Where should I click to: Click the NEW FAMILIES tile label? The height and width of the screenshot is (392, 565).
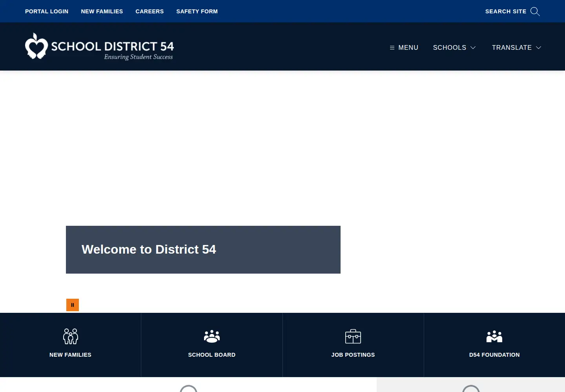pyautogui.click(x=71, y=355)
